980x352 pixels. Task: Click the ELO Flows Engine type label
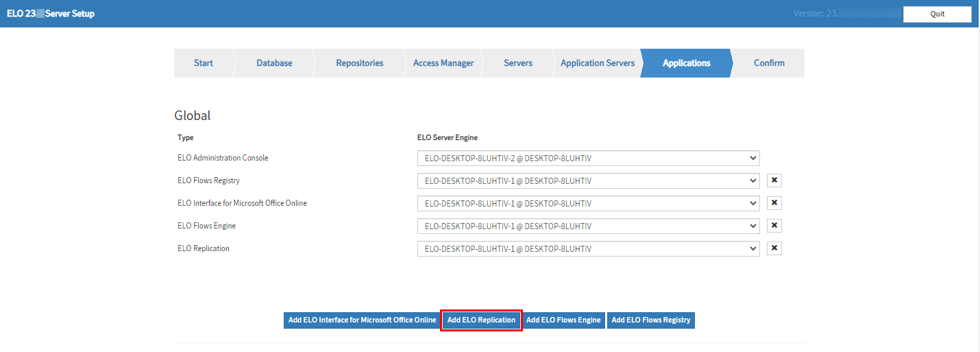pyautogui.click(x=206, y=226)
